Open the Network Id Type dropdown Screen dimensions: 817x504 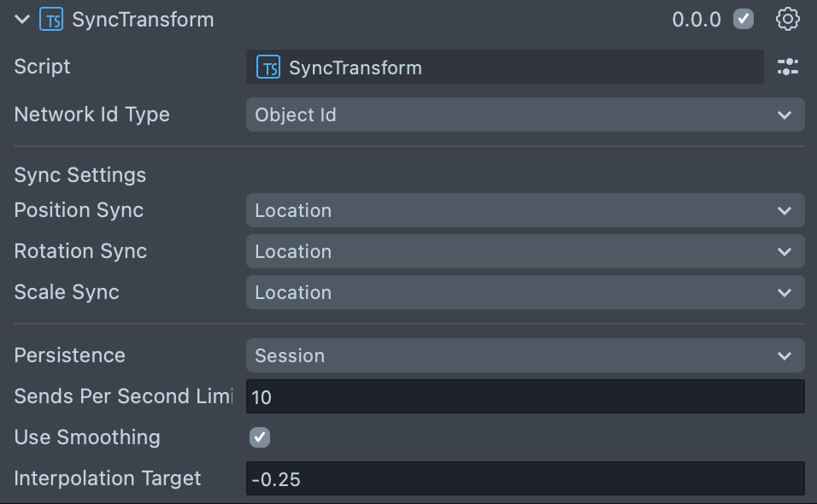pos(525,114)
